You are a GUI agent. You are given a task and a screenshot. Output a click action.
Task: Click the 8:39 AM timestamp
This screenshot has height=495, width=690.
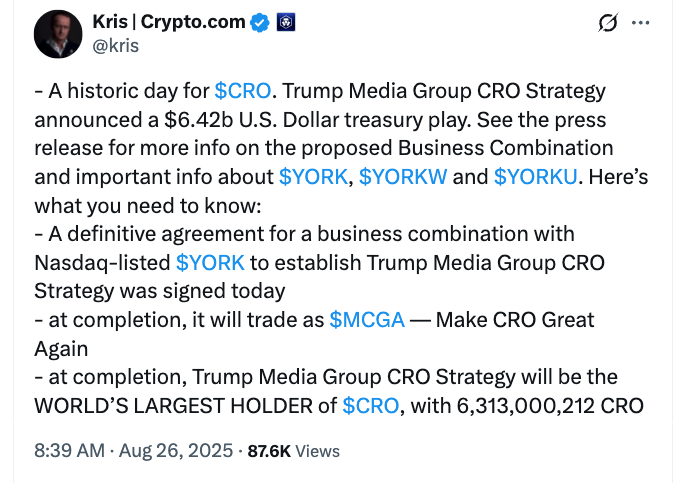(x=69, y=451)
